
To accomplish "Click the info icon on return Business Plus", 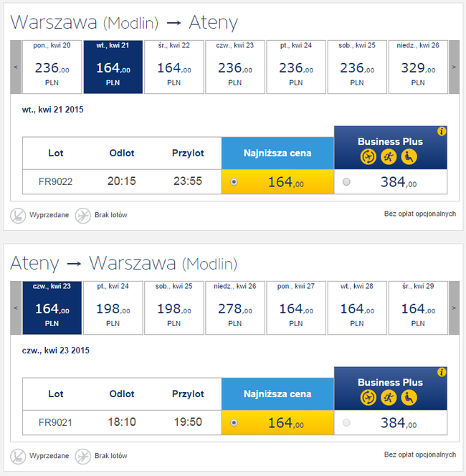I will 442,373.
